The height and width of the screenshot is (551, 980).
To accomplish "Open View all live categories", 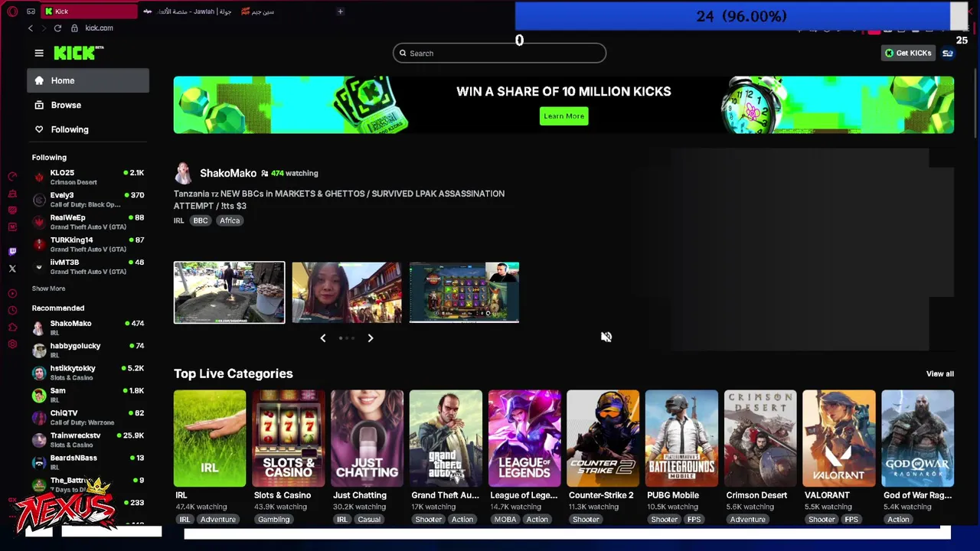I will point(940,374).
